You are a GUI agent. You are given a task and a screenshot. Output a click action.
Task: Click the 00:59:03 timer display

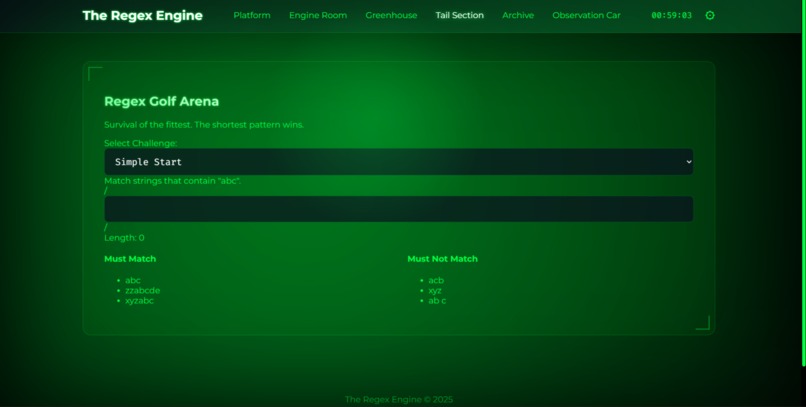coord(671,15)
